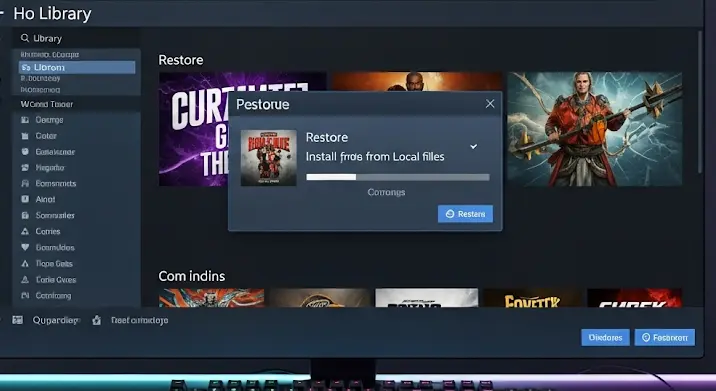The width and height of the screenshot is (716, 391).
Task: Click the Restore section heading
Action: click(x=181, y=60)
